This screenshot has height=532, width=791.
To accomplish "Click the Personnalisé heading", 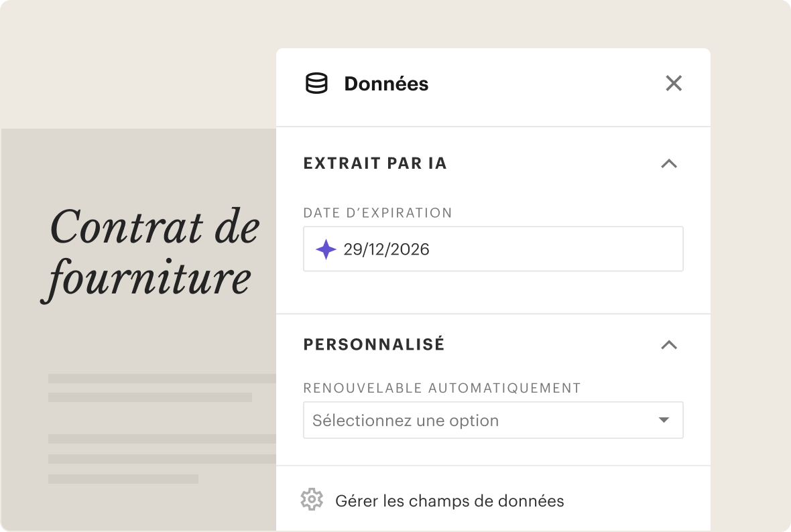I will coord(374,344).
